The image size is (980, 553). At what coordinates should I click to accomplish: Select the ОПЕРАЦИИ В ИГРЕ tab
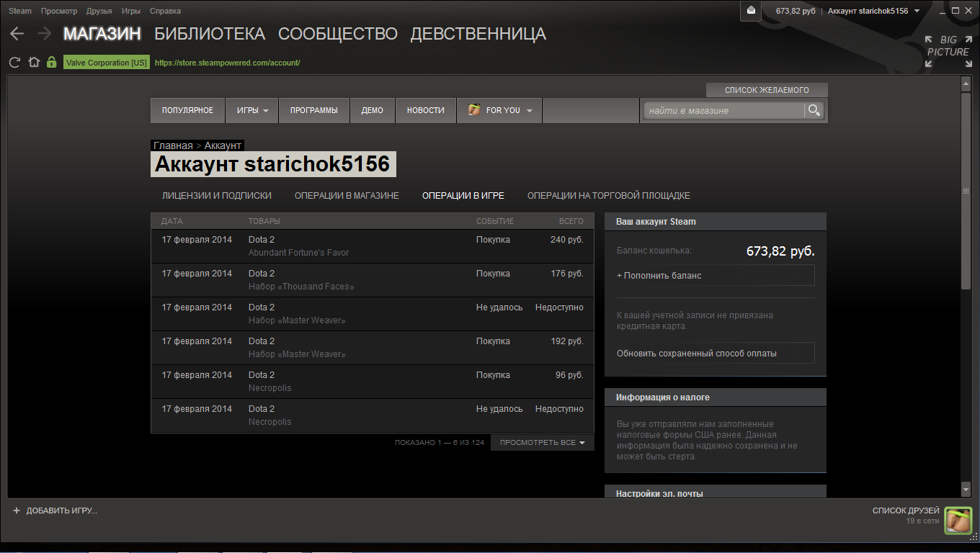463,195
